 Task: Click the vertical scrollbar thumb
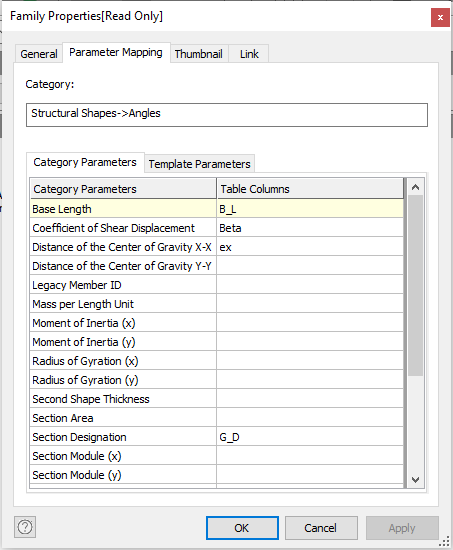pos(415,286)
